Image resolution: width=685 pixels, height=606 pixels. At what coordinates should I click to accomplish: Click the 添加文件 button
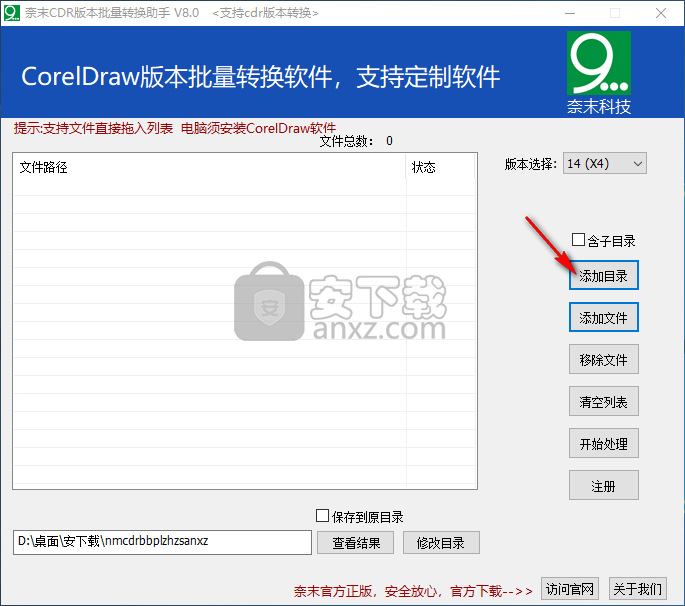[x=603, y=317]
